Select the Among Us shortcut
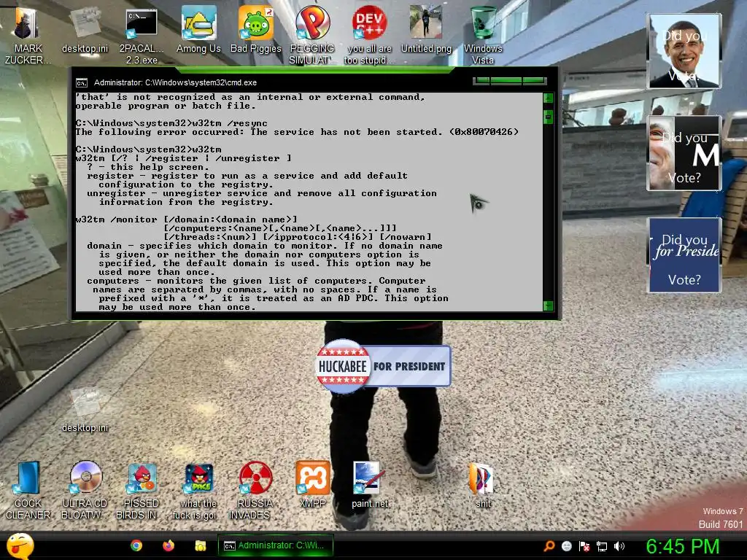 point(198,29)
